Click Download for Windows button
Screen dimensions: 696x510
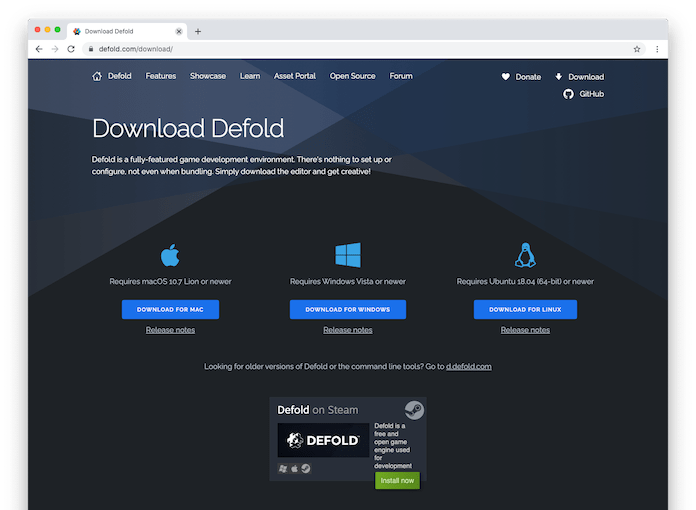point(348,309)
